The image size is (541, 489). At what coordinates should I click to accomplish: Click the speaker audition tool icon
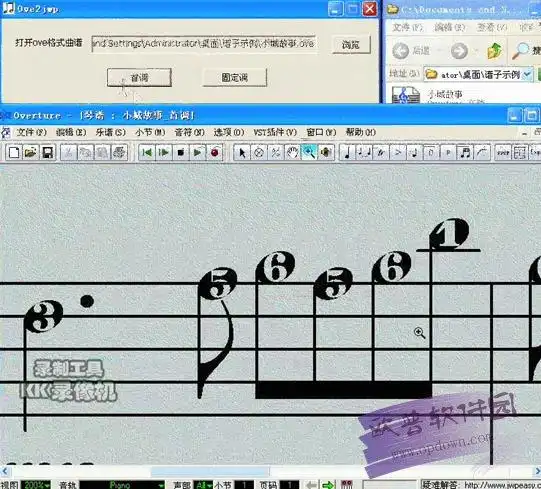[x=326, y=153]
